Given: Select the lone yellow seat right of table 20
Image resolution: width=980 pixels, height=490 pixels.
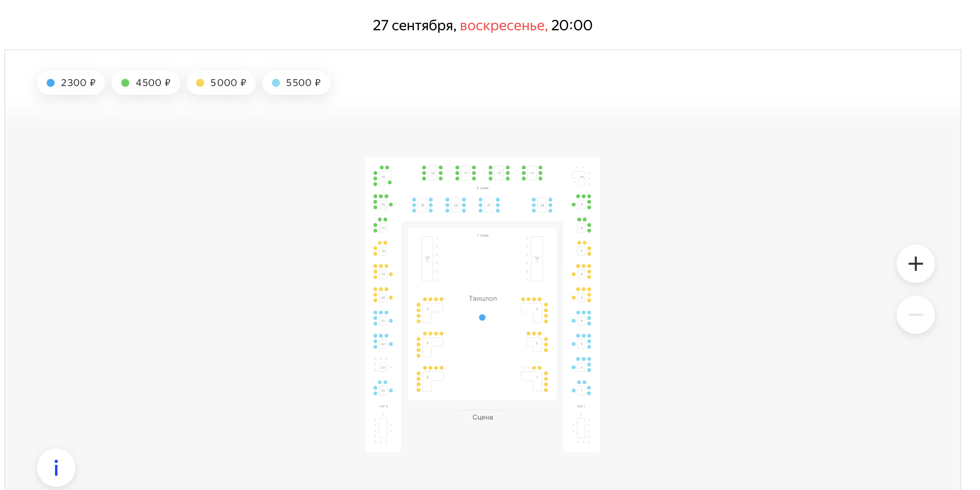Looking at the screenshot, I should pos(391,298).
